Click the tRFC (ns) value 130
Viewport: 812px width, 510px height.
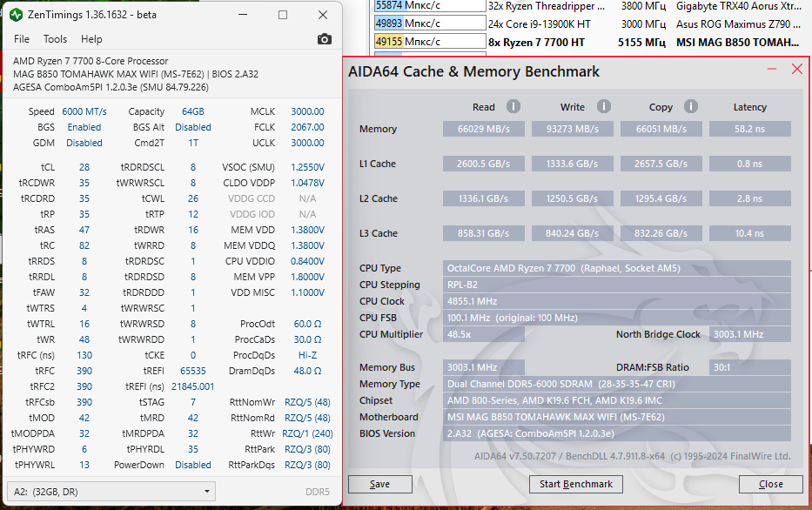coord(84,355)
